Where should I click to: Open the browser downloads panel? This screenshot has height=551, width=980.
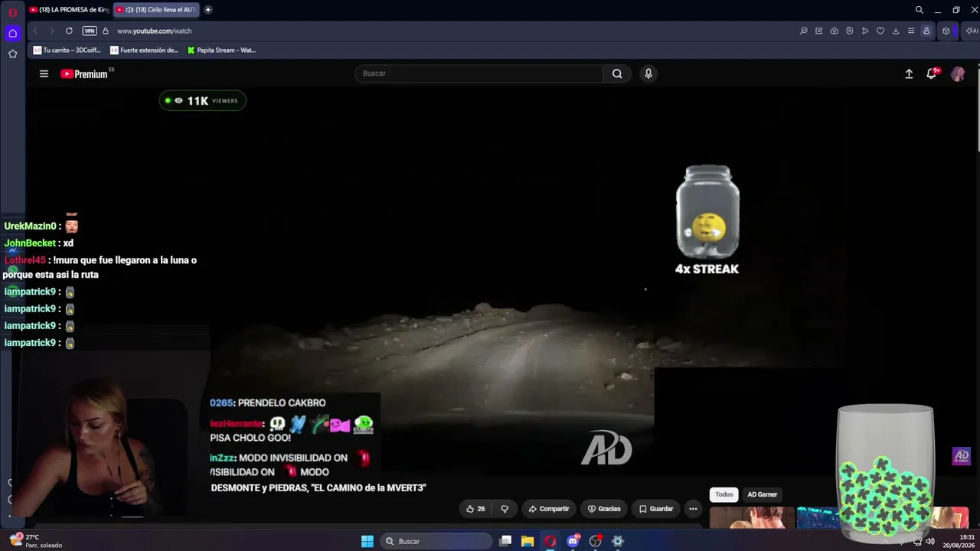[x=896, y=31]
